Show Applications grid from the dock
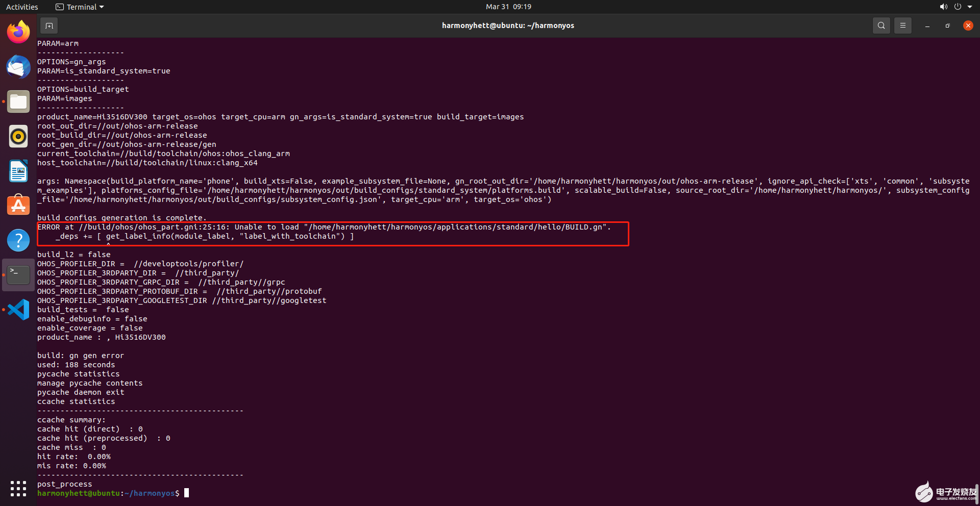This screenshot has width=980, height=506. pyautogui.click(x=18, y=488)
